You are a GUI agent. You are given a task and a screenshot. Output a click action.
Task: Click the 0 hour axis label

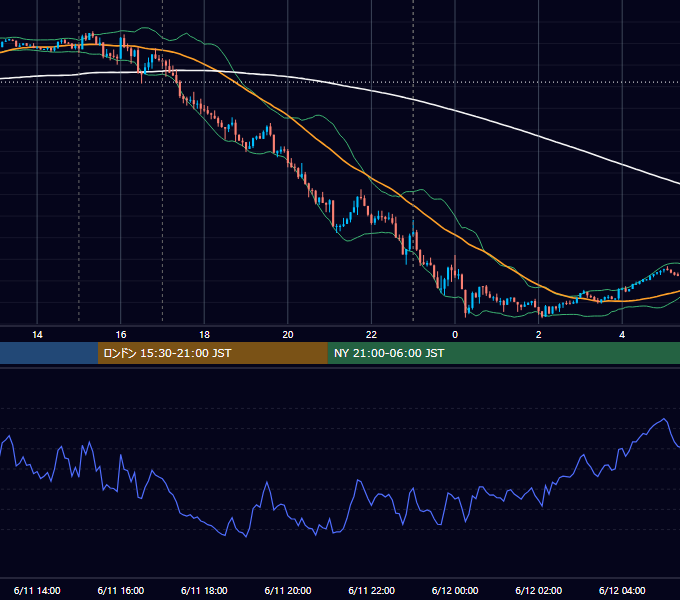455,335
